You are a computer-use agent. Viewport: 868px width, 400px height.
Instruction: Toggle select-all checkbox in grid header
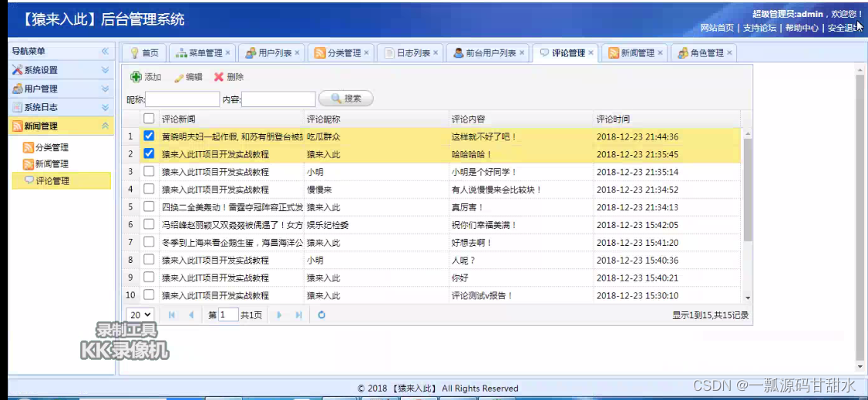pos(149,119)
